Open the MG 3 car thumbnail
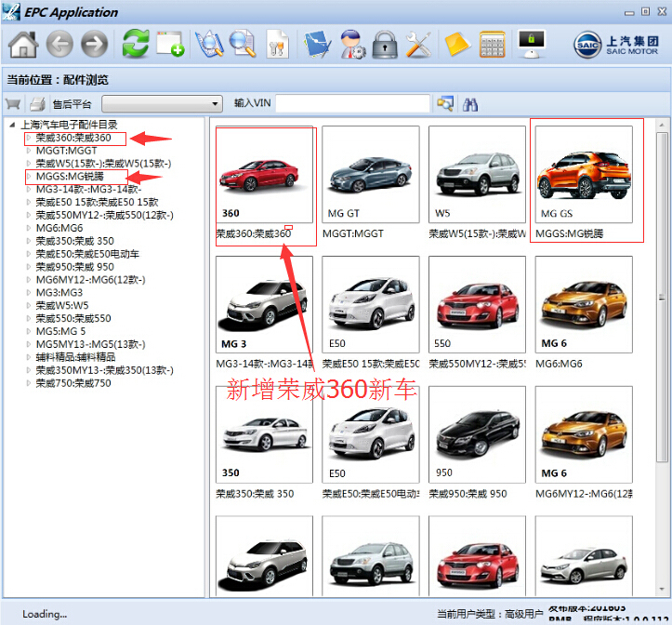The height and width of the screenshot is (625, 672). [x=264, y=304]
